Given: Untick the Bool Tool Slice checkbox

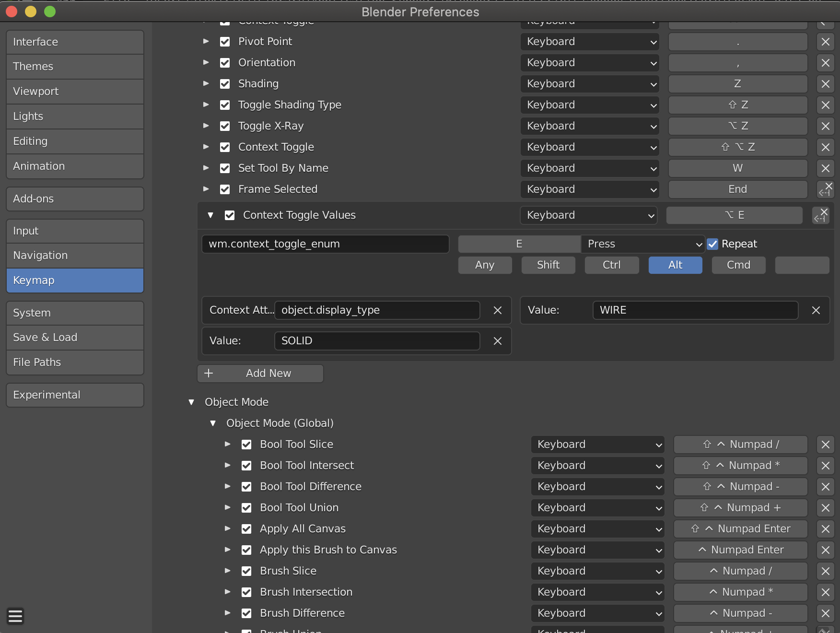Looking at the screenshot, I should pyautogui.click(x=246, y=445).
